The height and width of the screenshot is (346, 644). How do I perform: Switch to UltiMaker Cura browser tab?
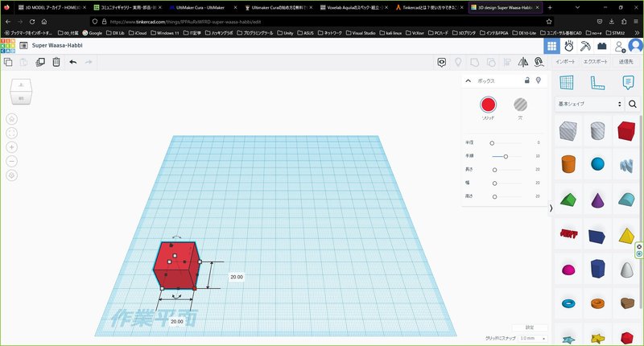point(204,7)
